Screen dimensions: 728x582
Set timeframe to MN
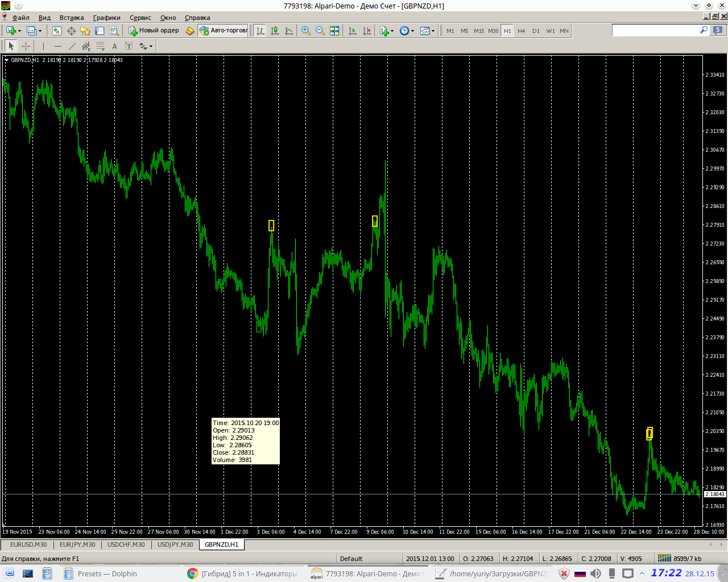tap(564, 31)
